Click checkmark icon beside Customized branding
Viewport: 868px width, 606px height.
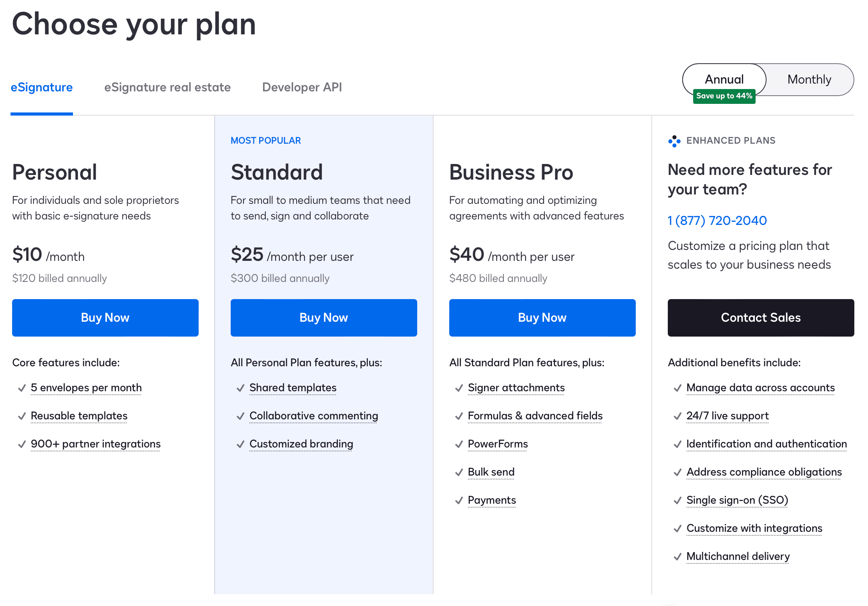click(x=240, y=444)
